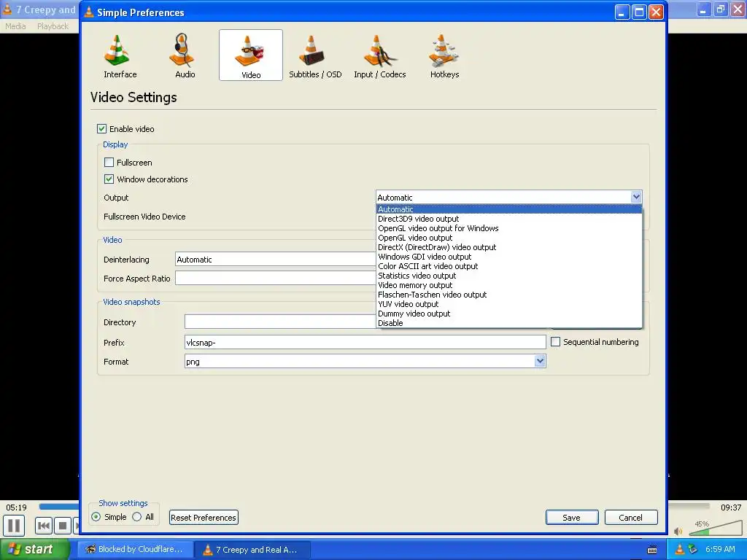Open the snapshot Format dropdown
Viewport: 747px width, 560px height.
(365, 362)
